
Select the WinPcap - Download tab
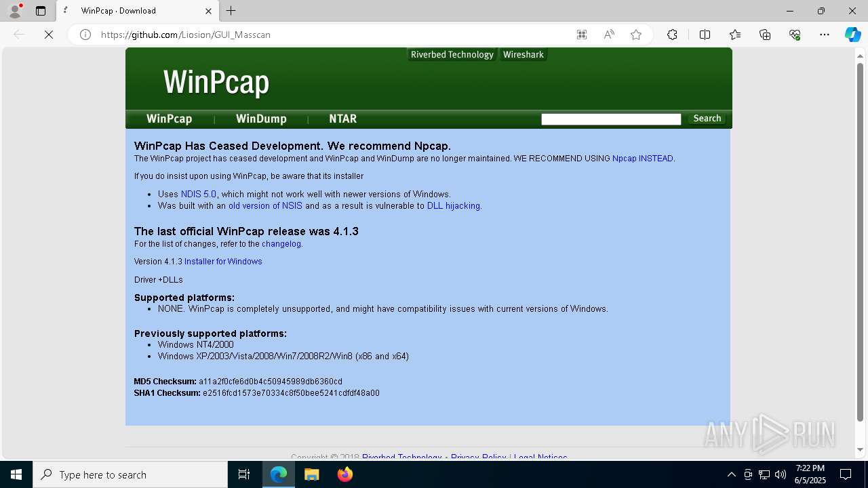(137, 11)
